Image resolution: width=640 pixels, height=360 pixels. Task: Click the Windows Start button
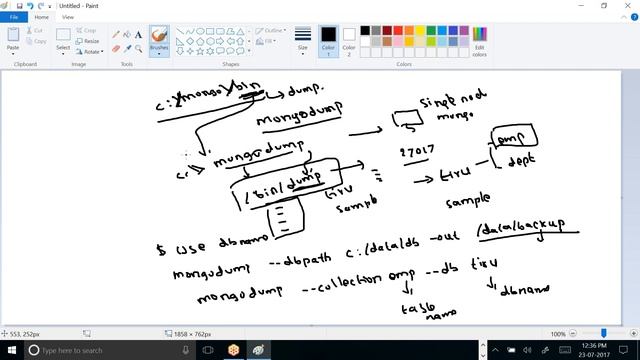[x=12, y=350]
